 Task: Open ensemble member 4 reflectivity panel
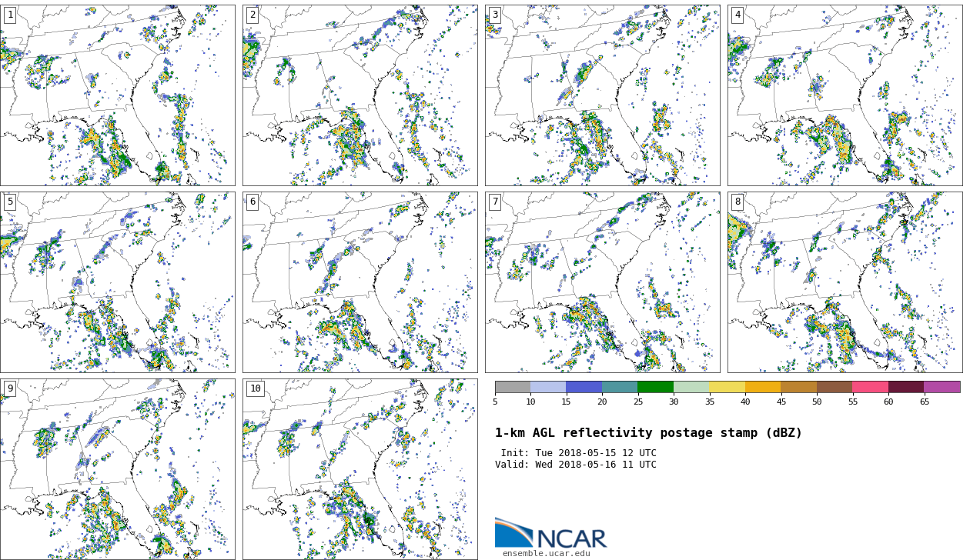click(x=845, y=95)
